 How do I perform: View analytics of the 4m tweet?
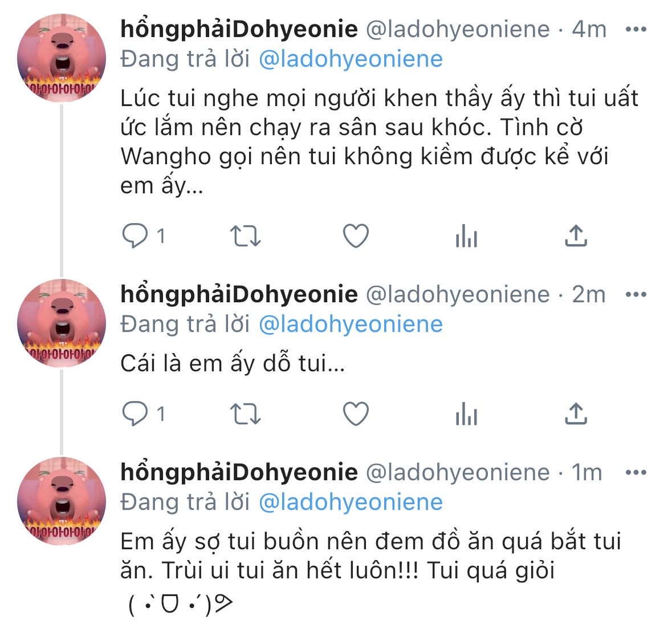[x=466, y=236]
